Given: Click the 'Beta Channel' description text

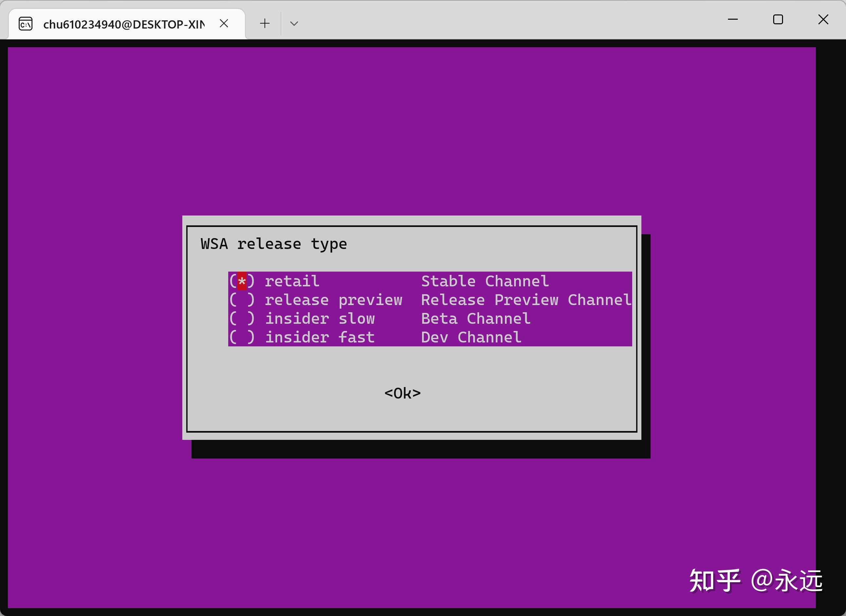Looking at the screenshot, I should (x=475, y=318).
